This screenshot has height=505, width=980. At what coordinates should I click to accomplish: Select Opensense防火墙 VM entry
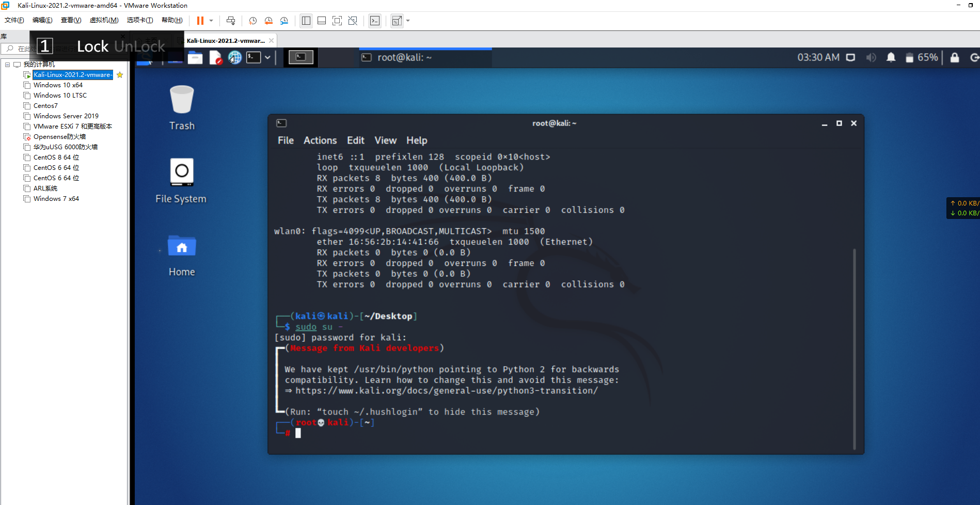click(x=59, y=137)
